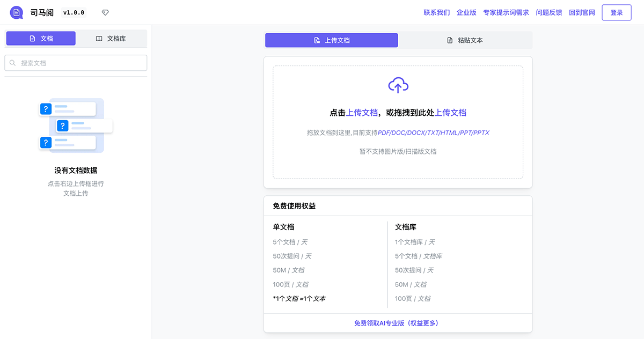This screenshot has width=644, height=339.
Task: Open the 联系我们 link
Action: pos(437,12)
